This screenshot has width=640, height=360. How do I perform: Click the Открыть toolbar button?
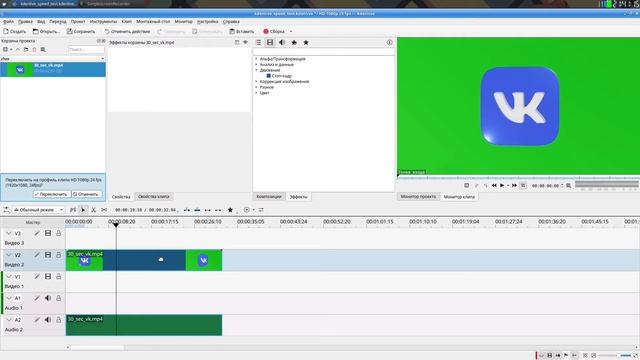coord(46,31)
